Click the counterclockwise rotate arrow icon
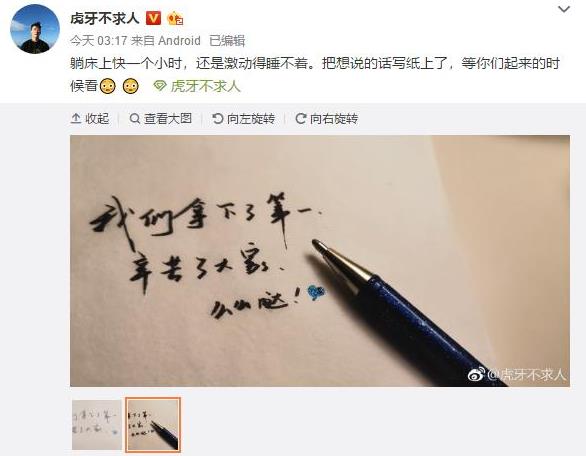This screenshot has width=586, height=456. 217,119
